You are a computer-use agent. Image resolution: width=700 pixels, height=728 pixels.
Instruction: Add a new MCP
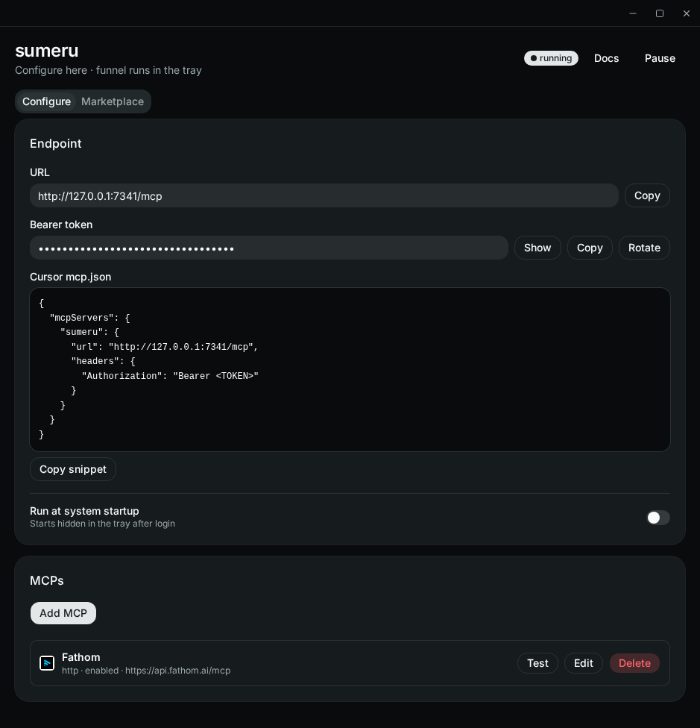(63, 613)
